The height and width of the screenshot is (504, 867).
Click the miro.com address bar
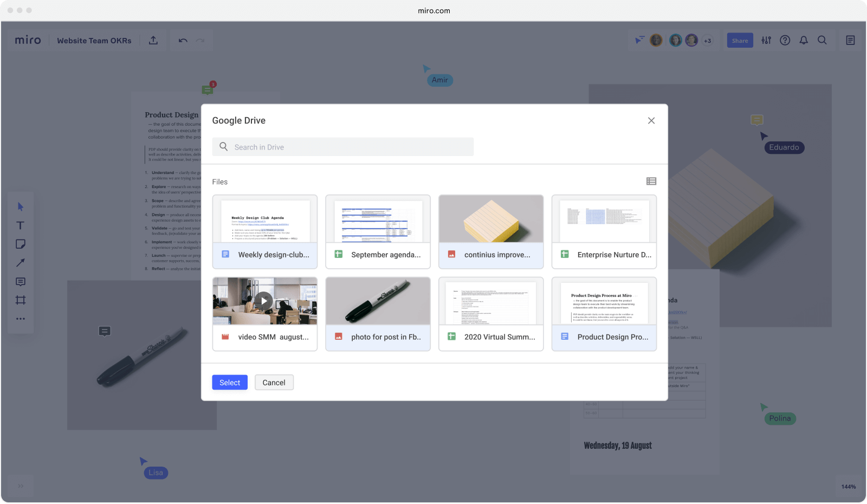434,11
